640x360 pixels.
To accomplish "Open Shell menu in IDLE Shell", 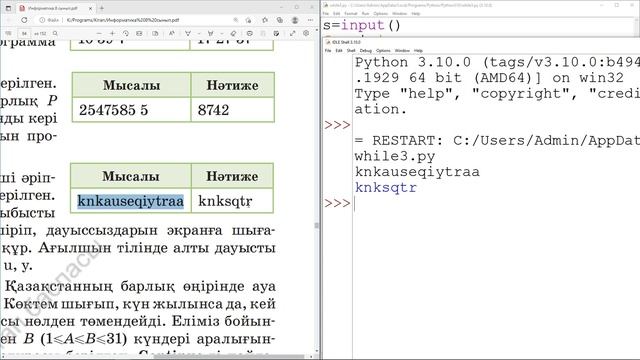I will coord(351,51).
